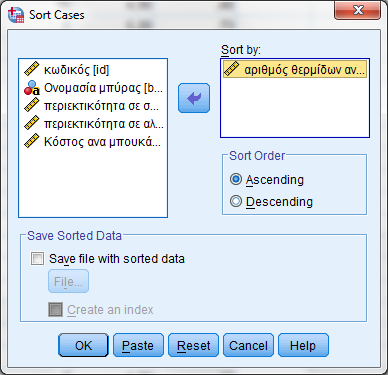Confirm sorting with the OK button
388x375 pixels.
83,345
